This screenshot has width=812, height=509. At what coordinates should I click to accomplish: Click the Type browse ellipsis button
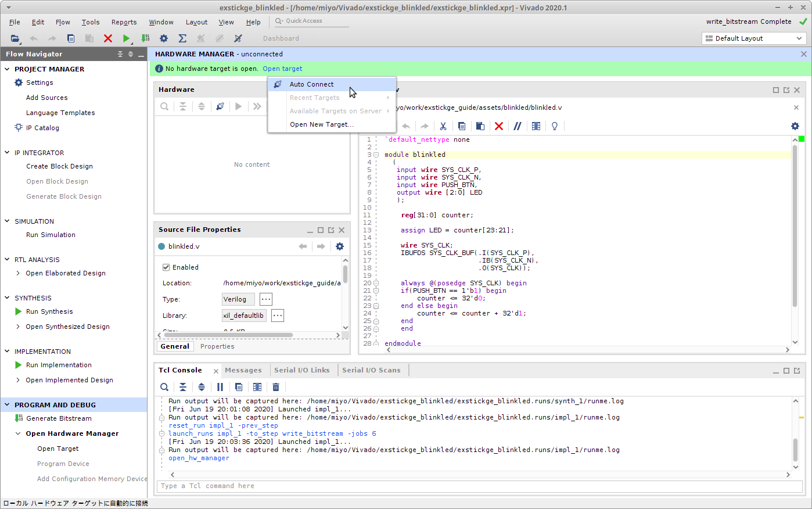(265, 299)
